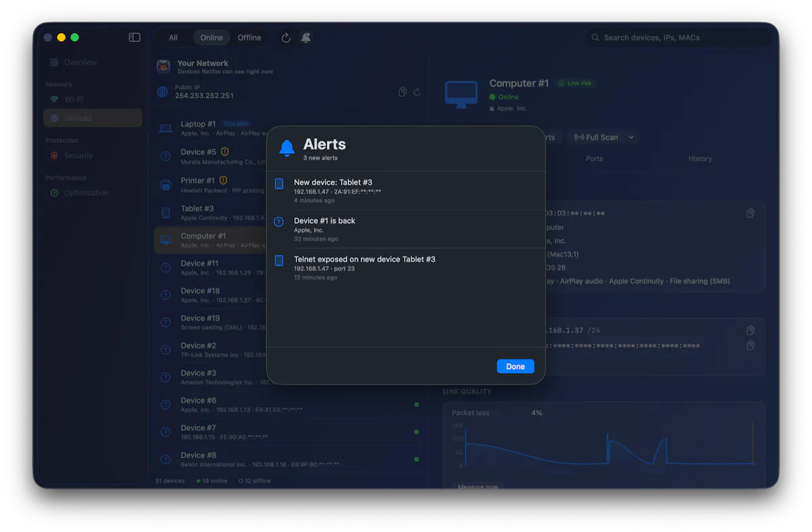Click the public IP 254.253.252.251

(204, 96)
